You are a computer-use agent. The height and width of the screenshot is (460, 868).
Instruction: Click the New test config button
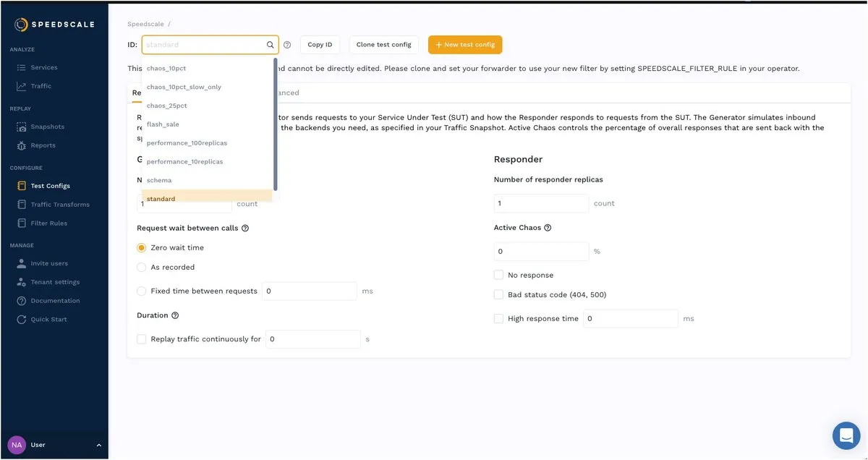[465, 45]
